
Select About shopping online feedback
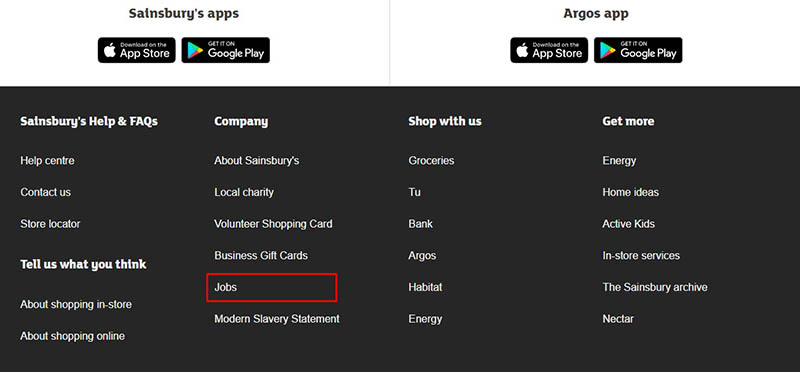coord(72,336)
